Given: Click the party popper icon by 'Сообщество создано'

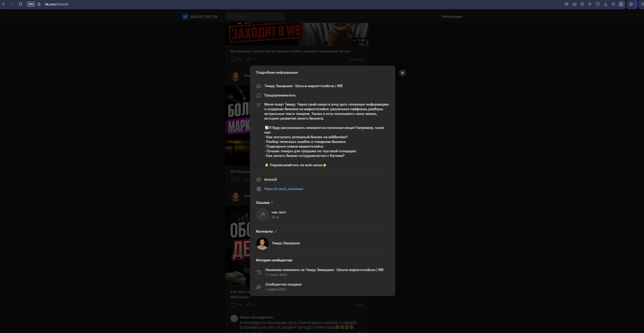Looking at the screenshot, I should click(x=259, y=287).
